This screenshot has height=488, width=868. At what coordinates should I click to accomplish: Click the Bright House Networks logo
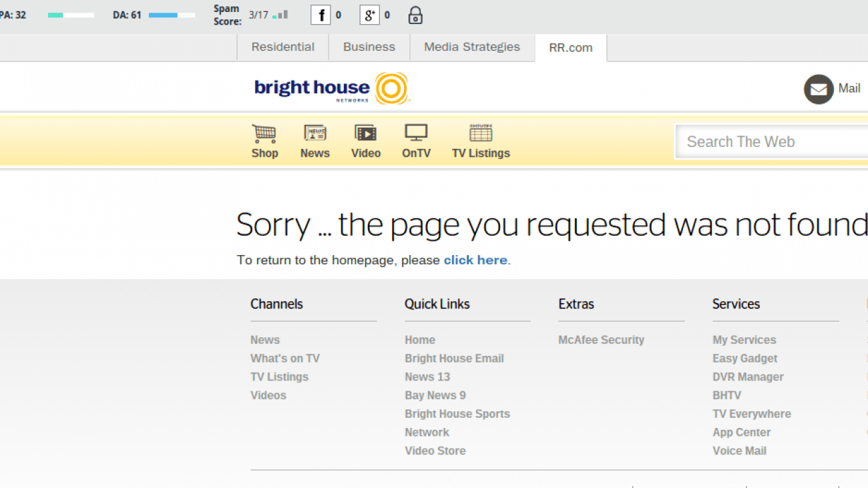click(x=331, y=89)
